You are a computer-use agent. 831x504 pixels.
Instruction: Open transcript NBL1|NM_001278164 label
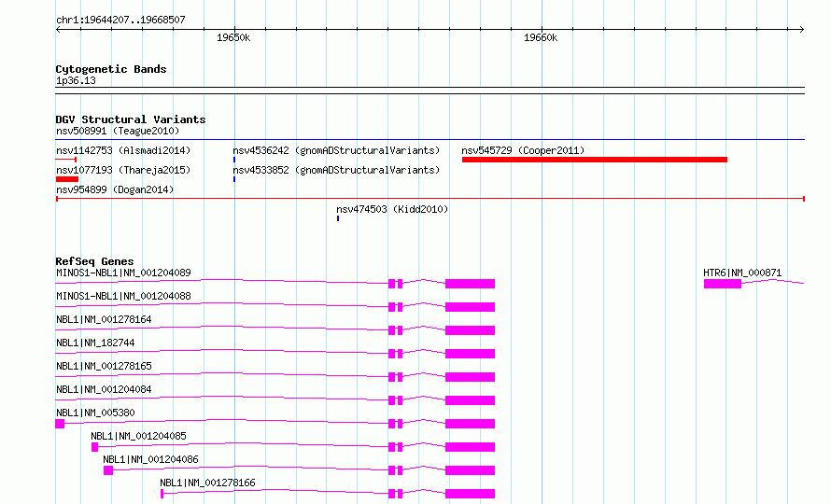(x=104, y=319)
